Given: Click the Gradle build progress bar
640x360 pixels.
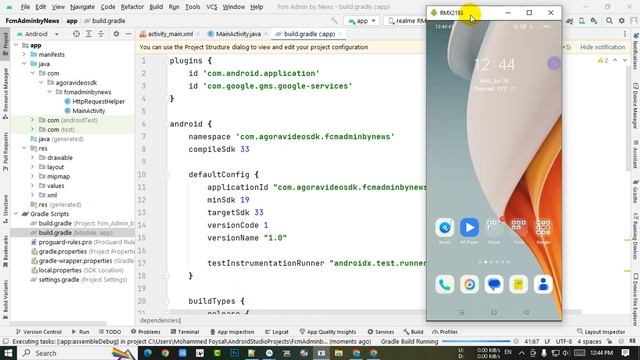Looking at the screenshot, I should [x=476, y=341].
